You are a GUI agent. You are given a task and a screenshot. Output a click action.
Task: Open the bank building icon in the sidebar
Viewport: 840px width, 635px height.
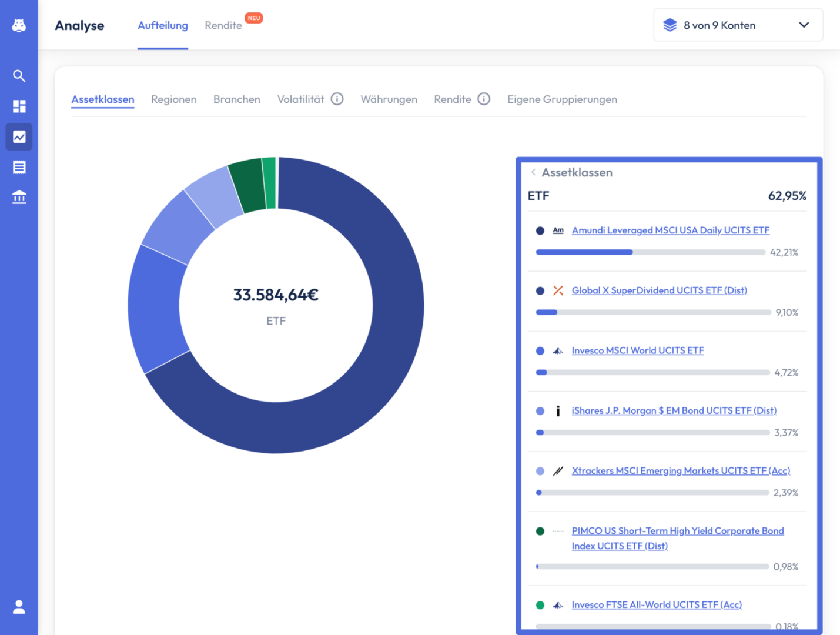19,198
